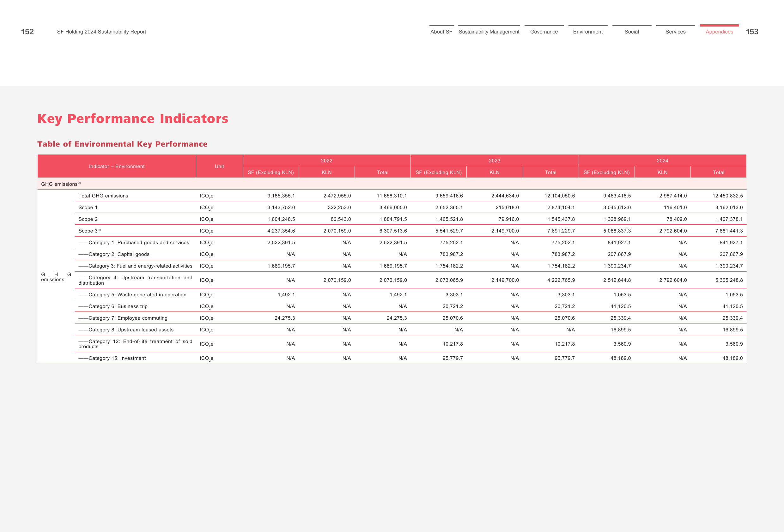This screenshot has width=784, height=532.
Task: Click Category 2: Capital goods label
Action: coord(114,254)
